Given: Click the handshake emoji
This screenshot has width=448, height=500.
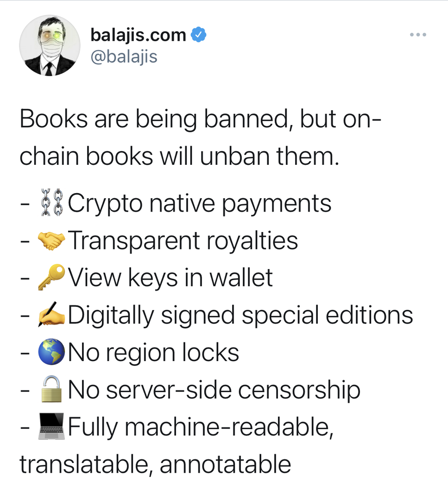Looking at the screenshot, I should [52, 240].
